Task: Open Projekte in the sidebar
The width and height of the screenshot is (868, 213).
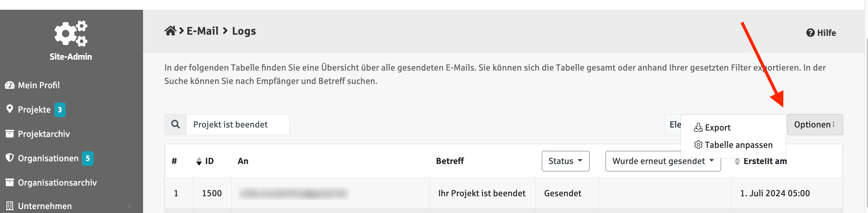Action: [x=34, y=109]
